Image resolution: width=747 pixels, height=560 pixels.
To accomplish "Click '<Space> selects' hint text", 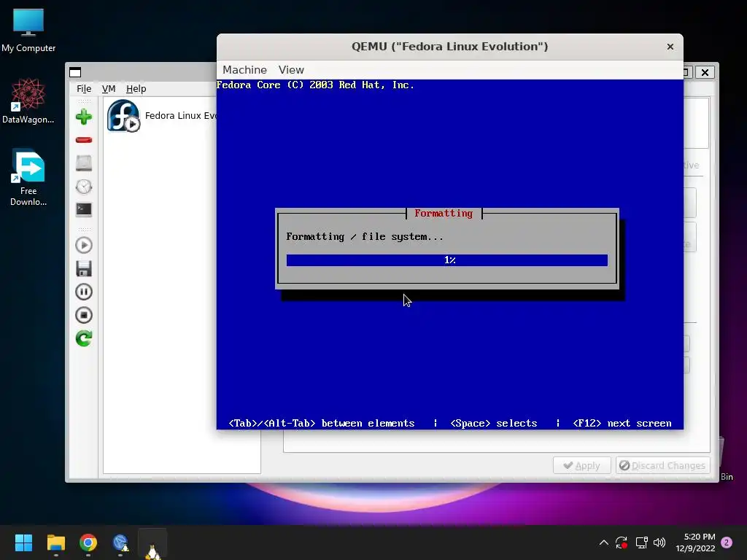I will coord(494,424).
